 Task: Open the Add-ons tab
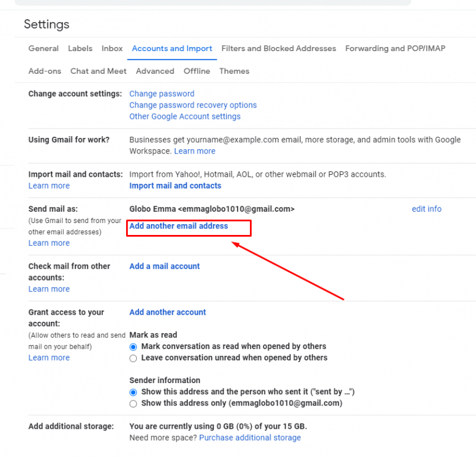point(44,71)
